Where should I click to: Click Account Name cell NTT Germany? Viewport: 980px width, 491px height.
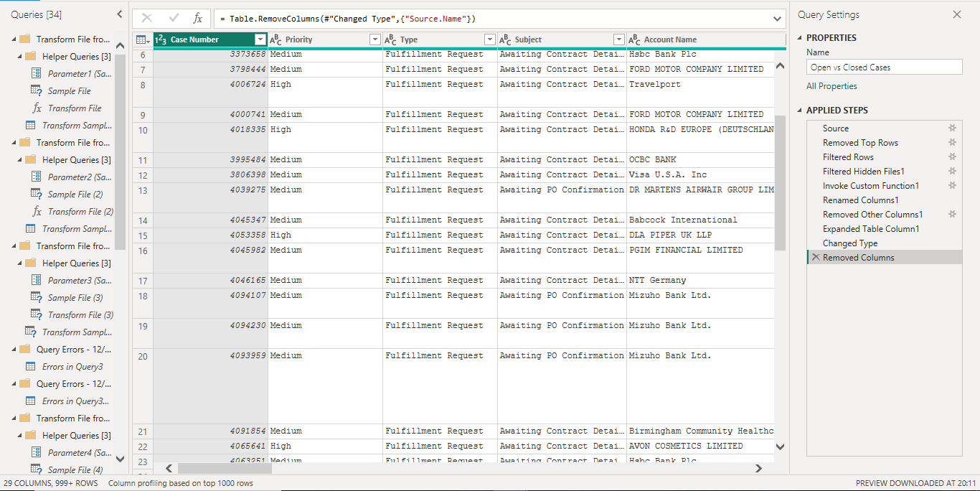pos(700,280)
